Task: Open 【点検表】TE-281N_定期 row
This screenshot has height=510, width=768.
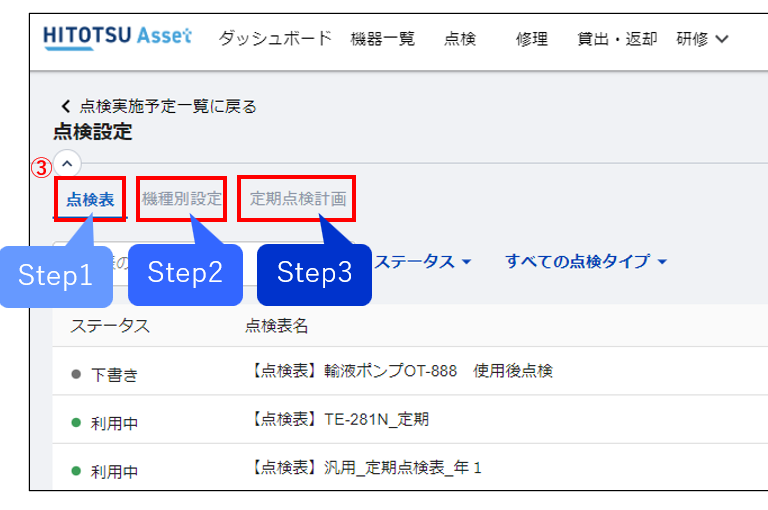Action: point(410,419)
